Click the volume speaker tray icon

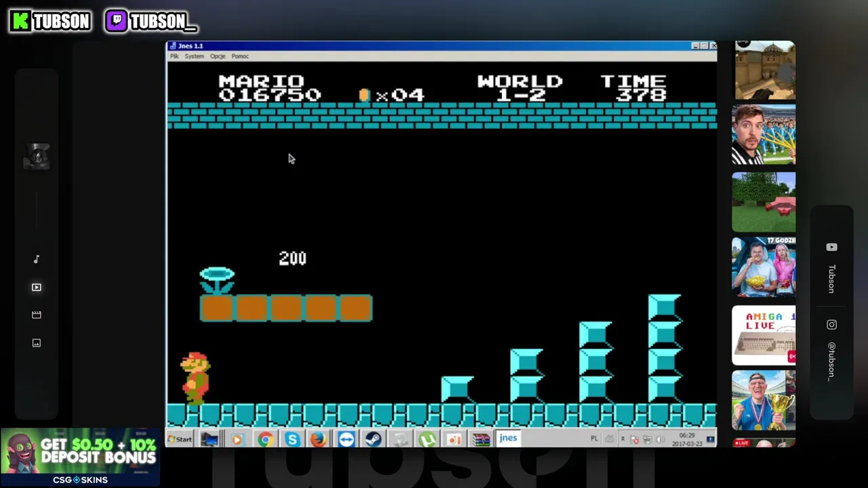tap(660, 439)
